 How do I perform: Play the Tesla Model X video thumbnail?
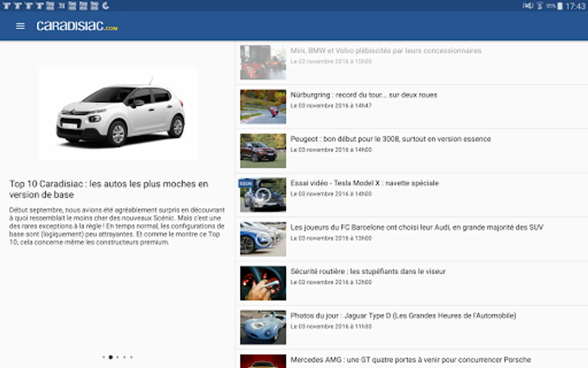coord(263,195)
